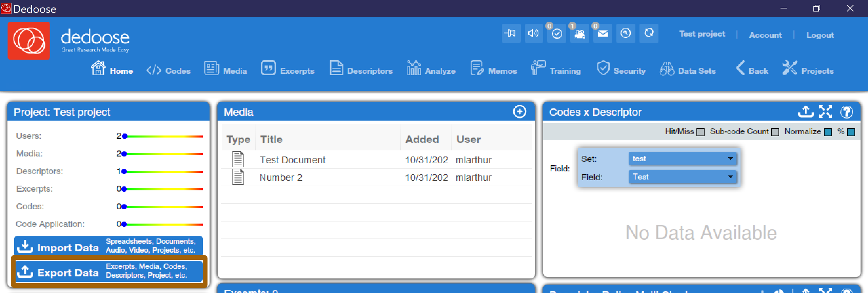The width and height of the screenshot is (868, 293).
Task: Click the Logout link
Action: tap(820, 35)
